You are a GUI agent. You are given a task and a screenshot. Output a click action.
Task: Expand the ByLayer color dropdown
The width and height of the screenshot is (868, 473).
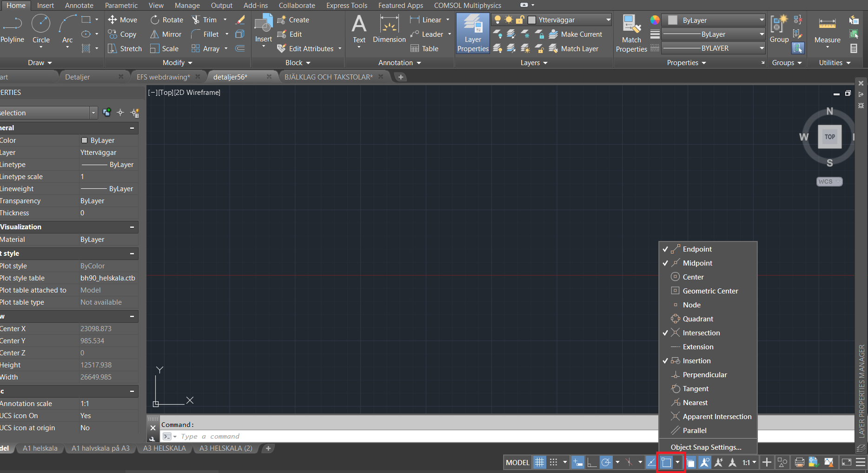pyautogui.click(x=762, y=20)
